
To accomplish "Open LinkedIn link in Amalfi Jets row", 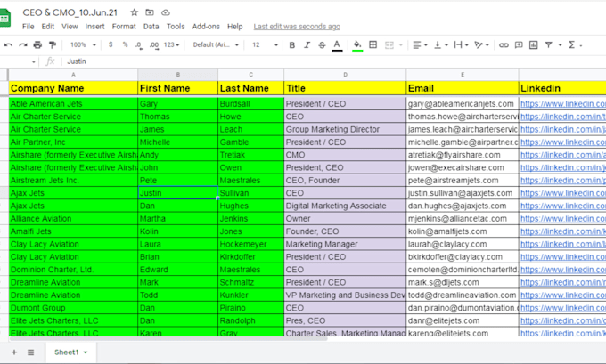I will pos(562,231).
